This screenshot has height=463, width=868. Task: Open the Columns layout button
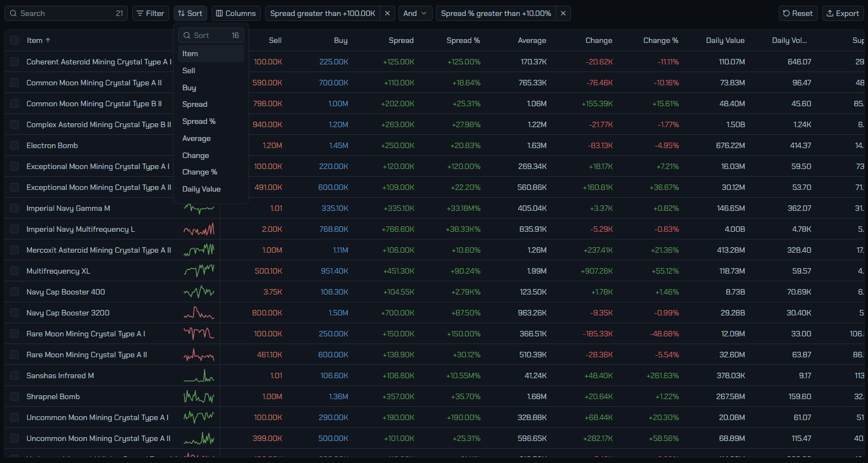click(235, 13)
